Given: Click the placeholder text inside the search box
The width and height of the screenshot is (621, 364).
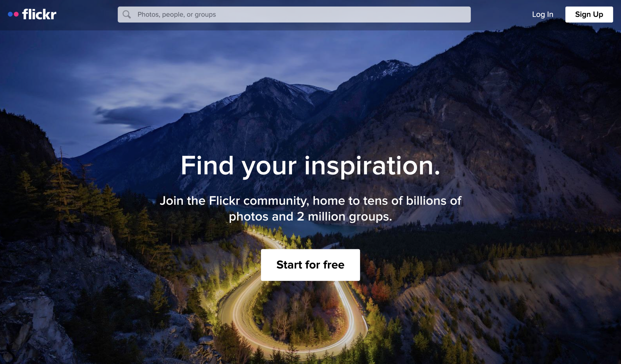Looking at the screenshot, I should 177,15.
